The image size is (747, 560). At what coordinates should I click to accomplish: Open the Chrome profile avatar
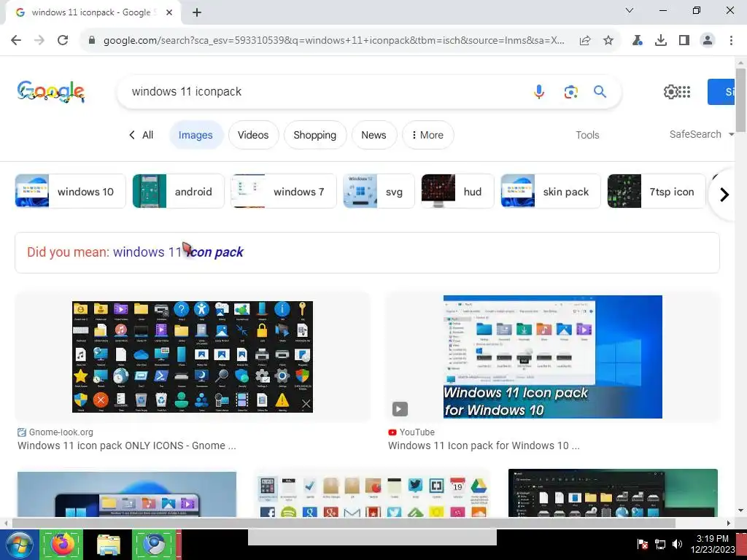click(708, 41)
